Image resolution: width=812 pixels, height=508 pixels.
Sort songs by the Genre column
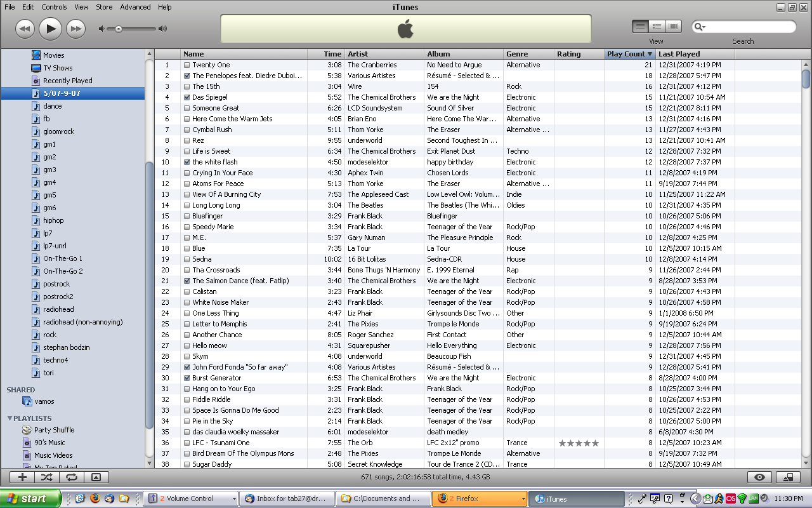tap(529, 54)
